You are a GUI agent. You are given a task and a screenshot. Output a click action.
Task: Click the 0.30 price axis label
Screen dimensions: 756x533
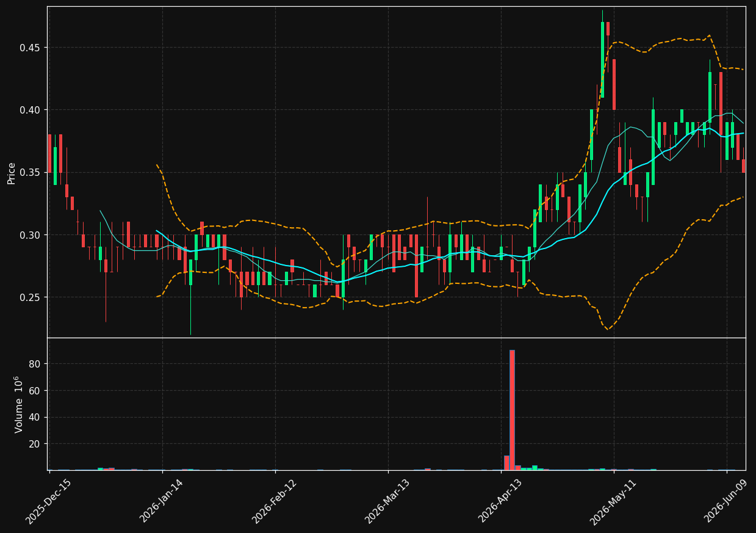coord(31,235)
